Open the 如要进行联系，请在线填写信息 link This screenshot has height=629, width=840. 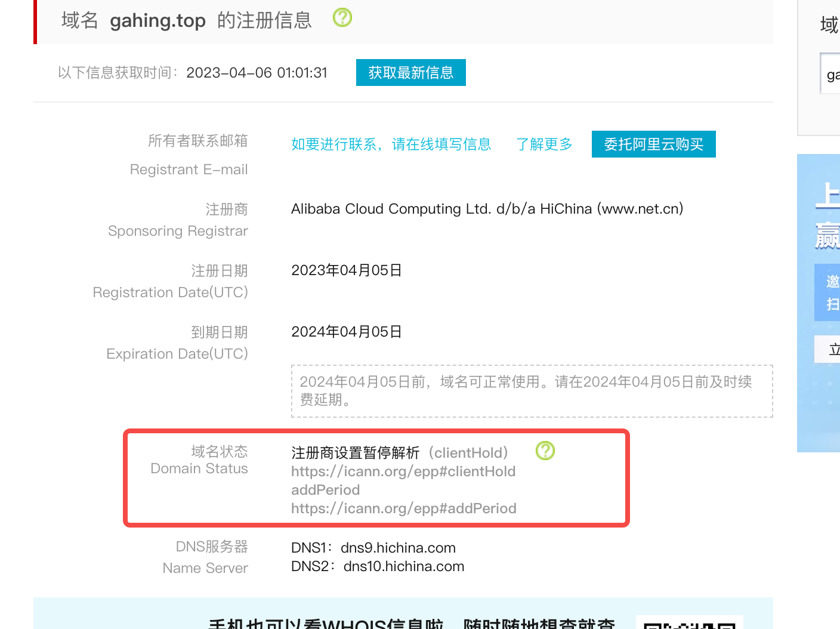391,144
